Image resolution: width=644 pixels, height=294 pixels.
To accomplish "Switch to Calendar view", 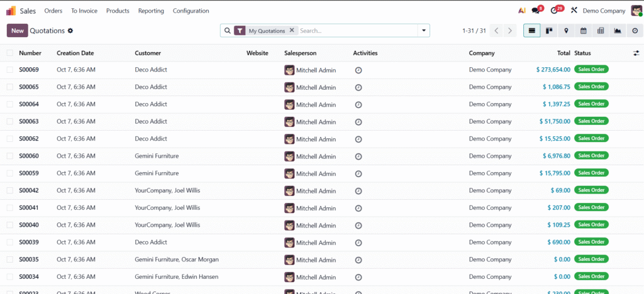I will 583,30.
